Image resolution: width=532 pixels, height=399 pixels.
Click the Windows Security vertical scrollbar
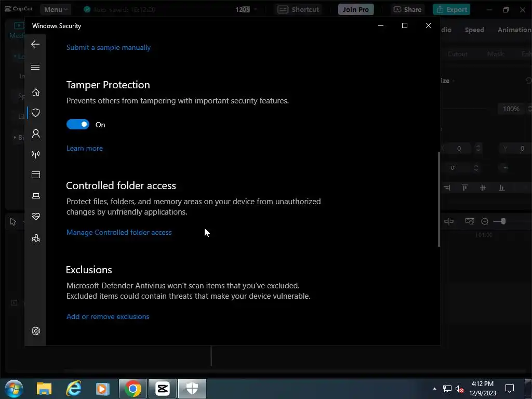click(x=439, y=199)
